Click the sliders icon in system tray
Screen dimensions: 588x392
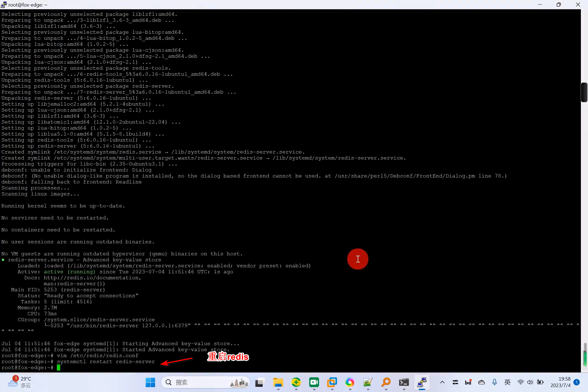click(x=455, y=382)
